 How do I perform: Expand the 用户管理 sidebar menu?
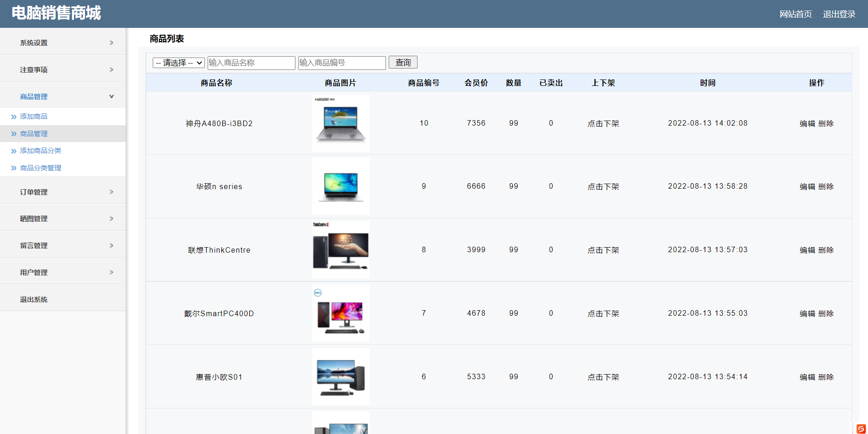[63, 272]
